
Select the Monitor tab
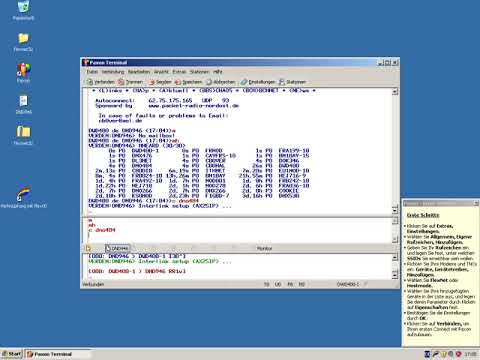264,248
